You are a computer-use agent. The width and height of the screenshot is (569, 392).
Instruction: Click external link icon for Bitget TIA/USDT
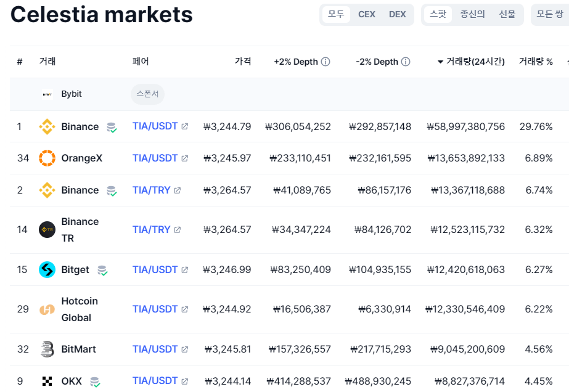click(x=185, y=270)
